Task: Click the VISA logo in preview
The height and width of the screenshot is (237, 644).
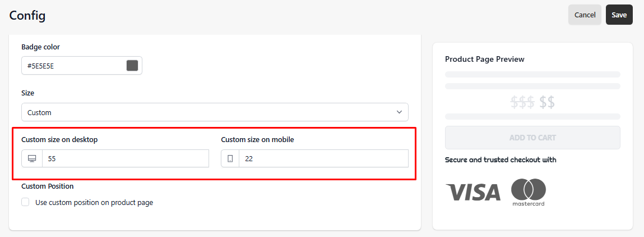Action: tap(472, 192)
